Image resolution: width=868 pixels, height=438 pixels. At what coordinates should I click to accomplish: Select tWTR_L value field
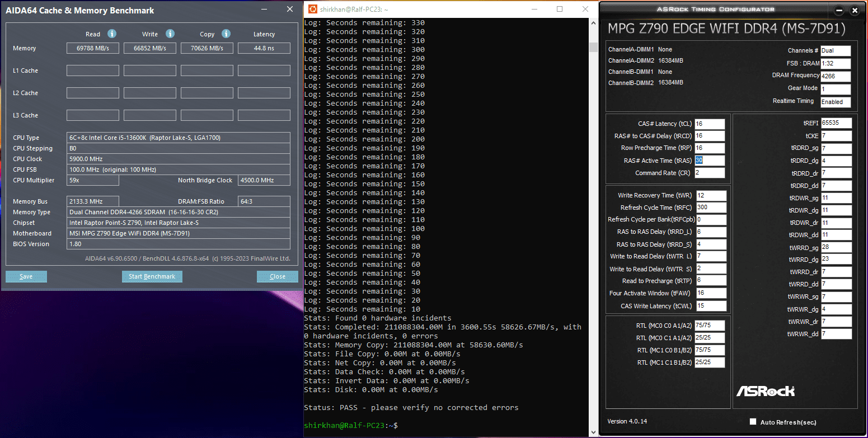[711, 256]
